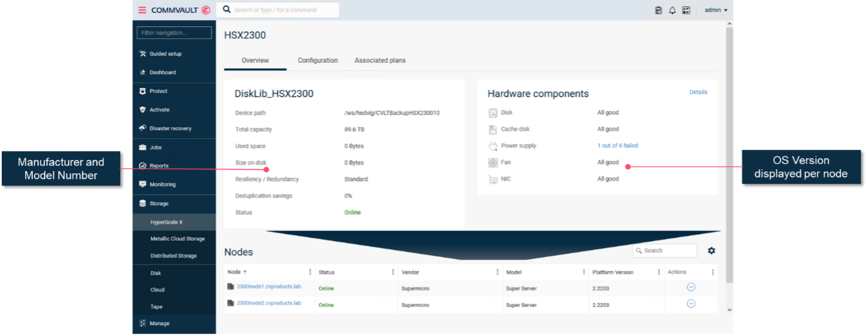Screen dimensions: 868x336
Task: Sort by the Node column header arrow
Action: (245, 272)
